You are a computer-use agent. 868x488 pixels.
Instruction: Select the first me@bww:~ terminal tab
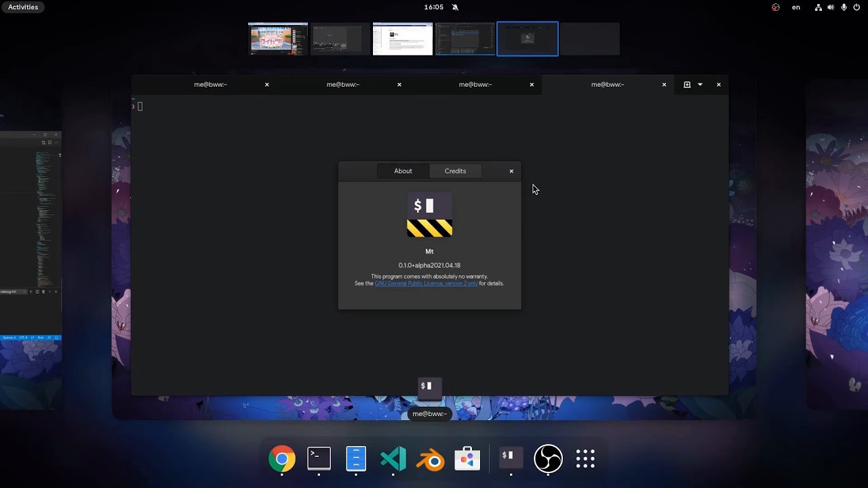coord(210,85)
